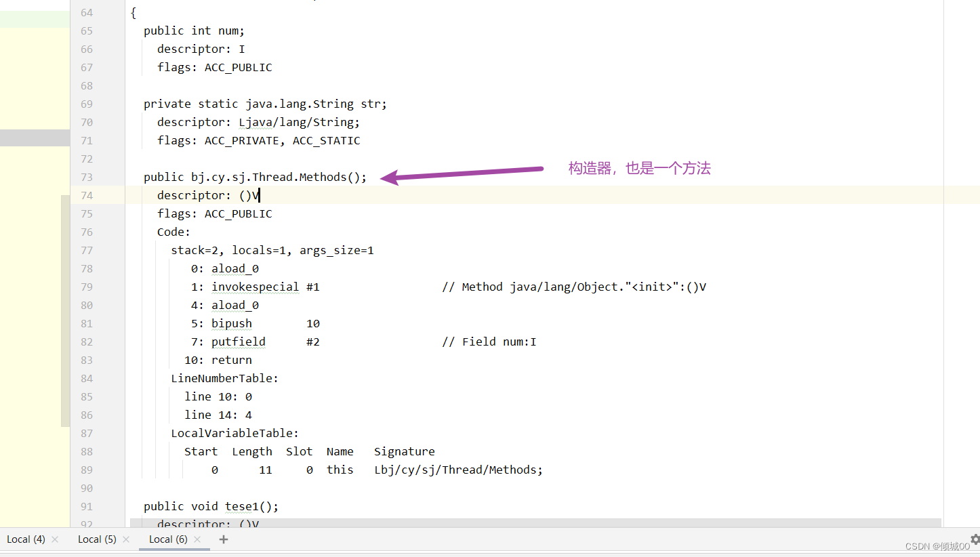Click the 'LocalVariableTable:' label
This screenshot has width=980, height=557.
(x=235, y=433)
